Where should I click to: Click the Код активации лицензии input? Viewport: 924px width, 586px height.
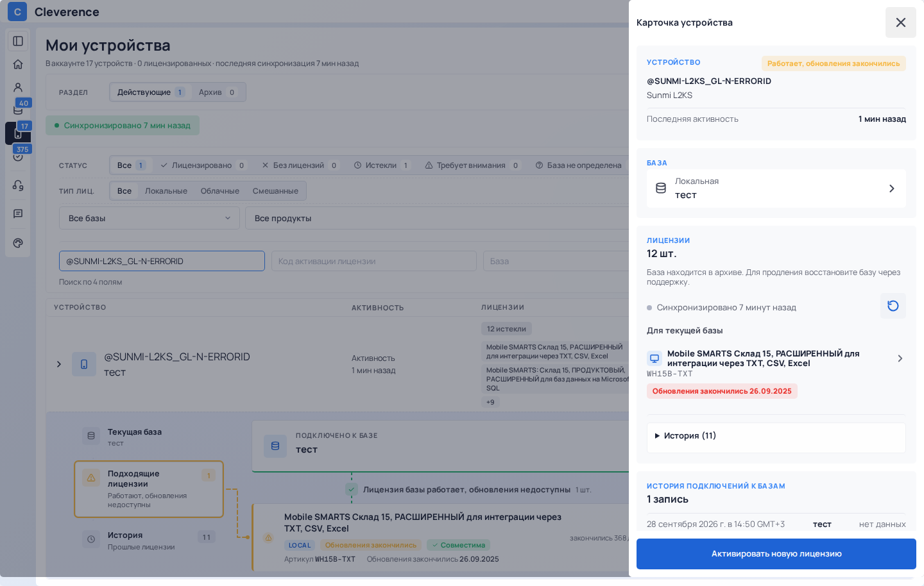tap(374, 261)
